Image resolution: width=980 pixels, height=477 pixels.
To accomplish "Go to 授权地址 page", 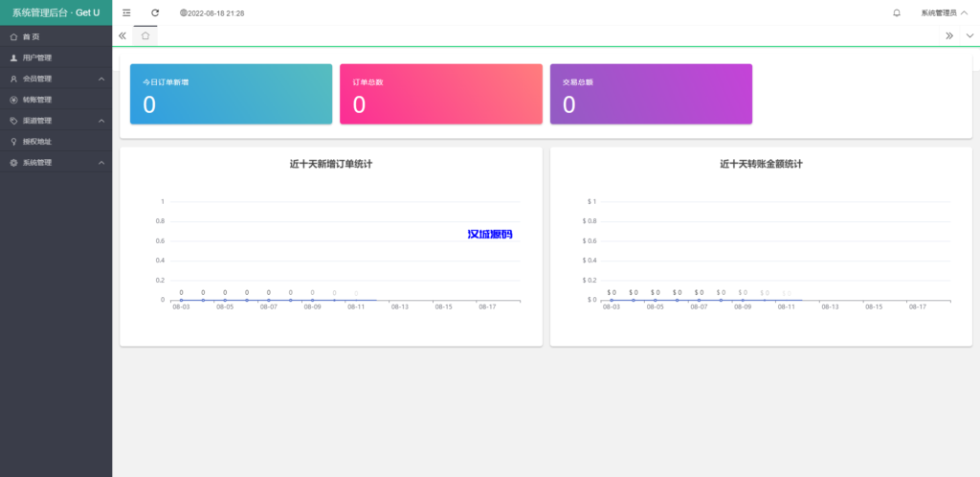I will click(36, 142).
